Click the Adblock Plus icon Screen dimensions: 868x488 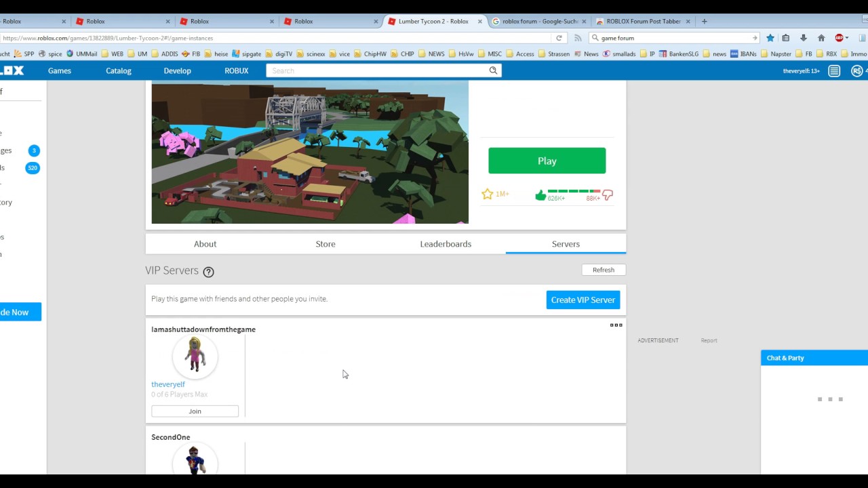839,38
